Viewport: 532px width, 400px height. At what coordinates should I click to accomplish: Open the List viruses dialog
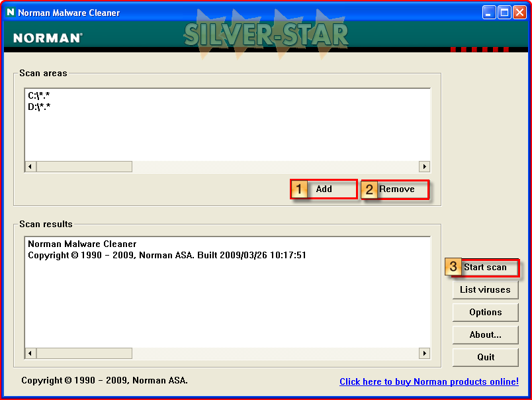pyautogui.click(x=485, y=290)
